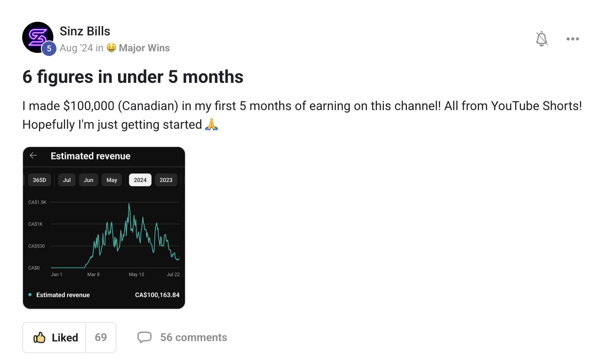Click the back arrow in revenue screenshot

(x=33, y=156)
